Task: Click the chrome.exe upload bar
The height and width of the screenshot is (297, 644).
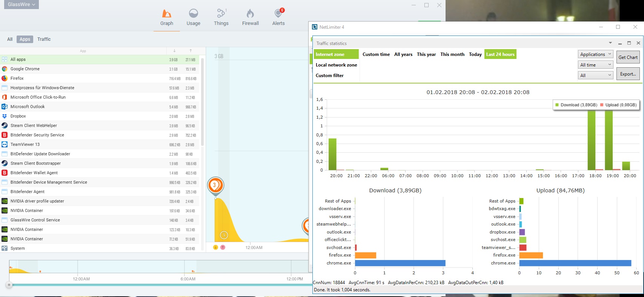Action: click(x=575, y=263)
